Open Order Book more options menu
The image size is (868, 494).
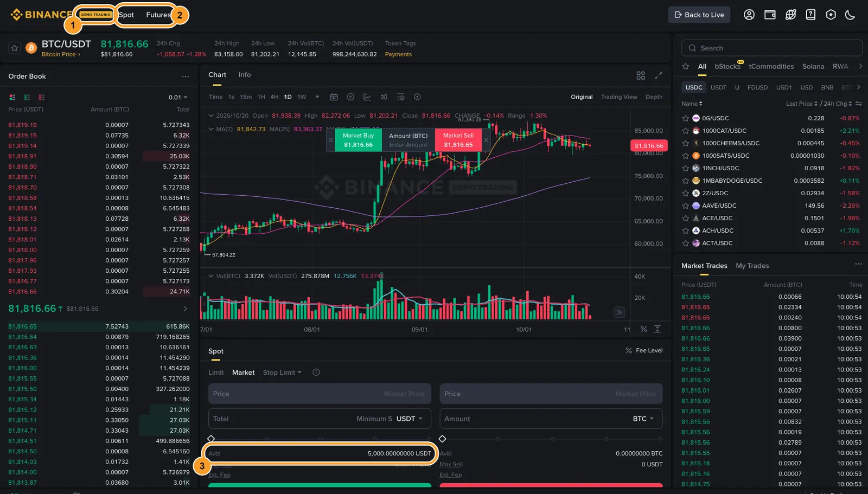(186, 76)
